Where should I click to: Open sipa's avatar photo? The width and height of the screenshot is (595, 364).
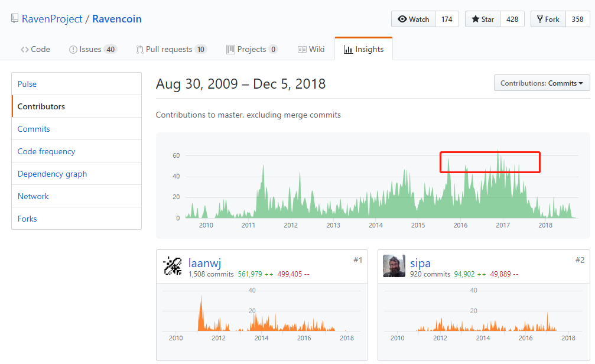(x=394, y=266)
